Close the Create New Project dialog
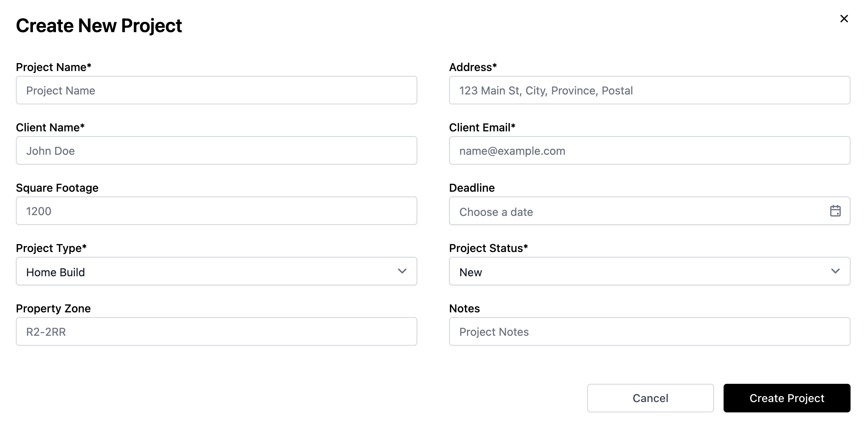 click(x=844, y=19)
